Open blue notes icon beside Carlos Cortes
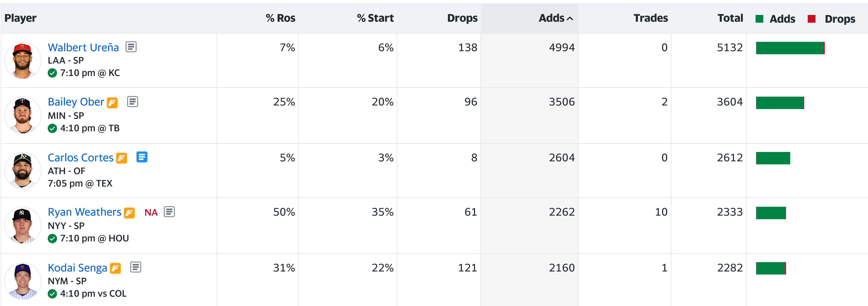The width and height of the screenshot is (868, 306). 142,157
